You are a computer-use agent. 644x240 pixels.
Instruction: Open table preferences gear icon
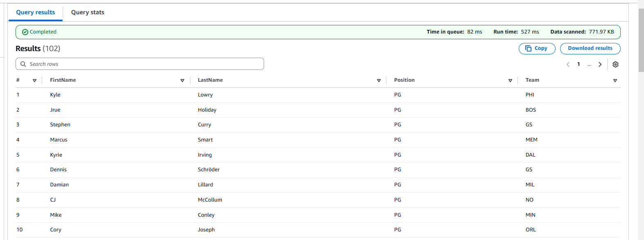[x=615, y=64]
